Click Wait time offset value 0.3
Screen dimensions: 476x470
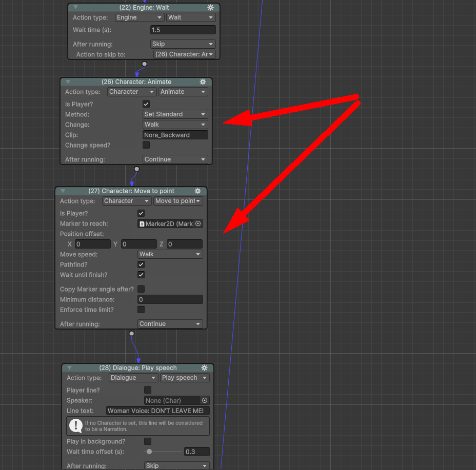[x=197, y=452]
